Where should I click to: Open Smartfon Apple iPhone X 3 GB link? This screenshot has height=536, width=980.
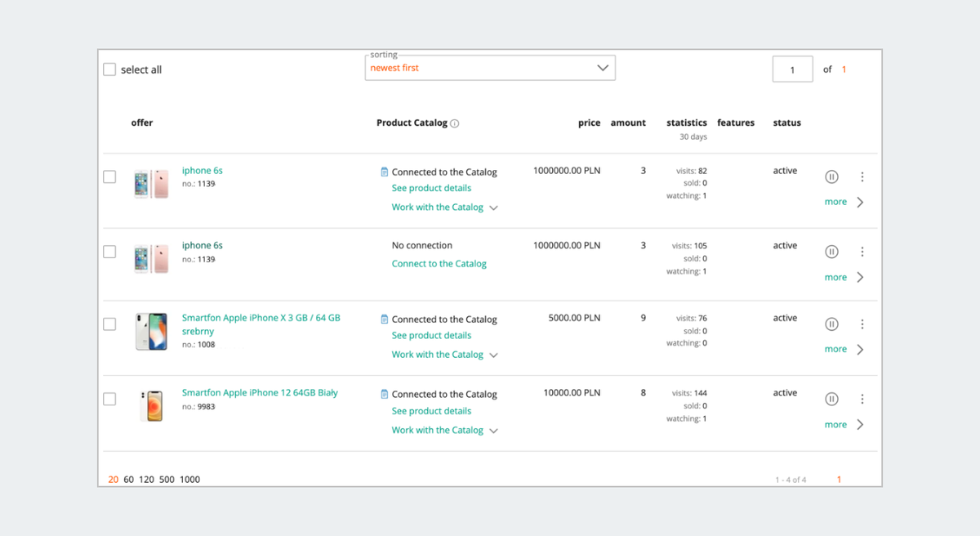pyautogui.click(x=261, y=324)
